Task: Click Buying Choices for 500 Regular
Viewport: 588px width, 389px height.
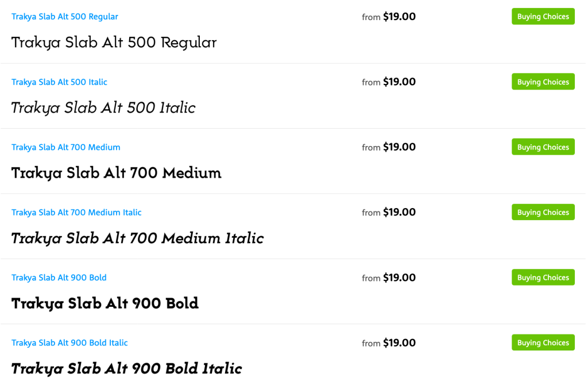Action: 543,17
